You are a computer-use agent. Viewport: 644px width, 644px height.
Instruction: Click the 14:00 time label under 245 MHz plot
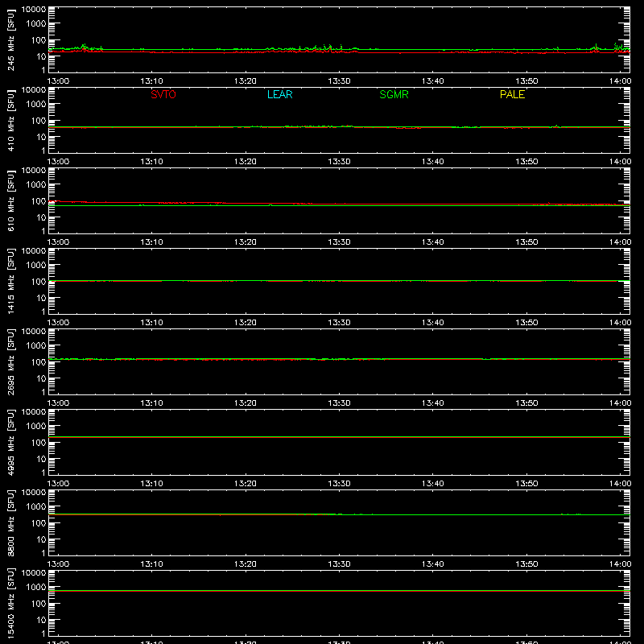pos(620,81)
